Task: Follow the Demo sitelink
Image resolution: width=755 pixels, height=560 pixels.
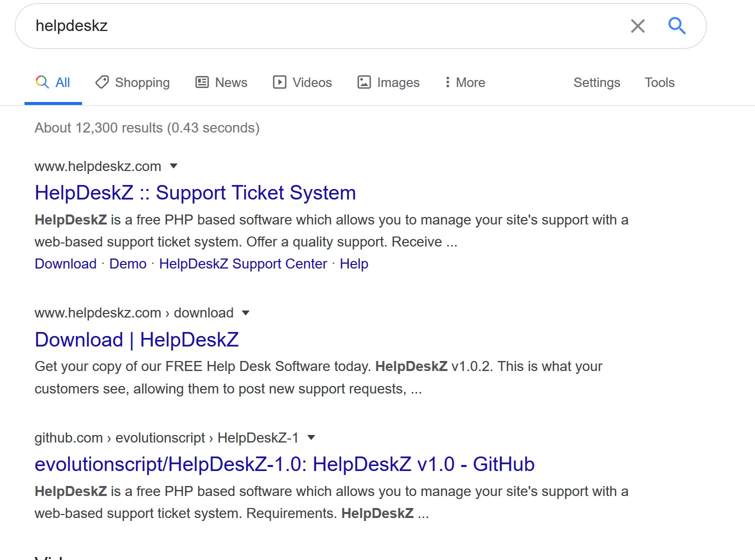Action: point(128,264)
